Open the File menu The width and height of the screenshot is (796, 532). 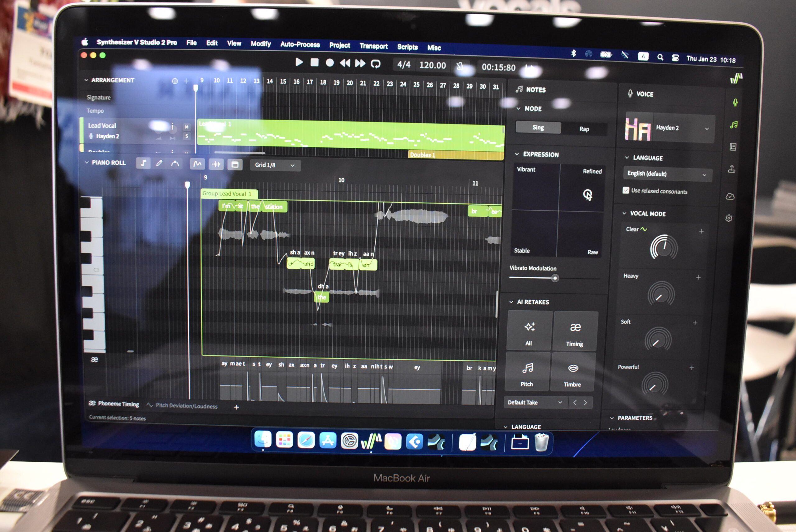coord(191,43)
